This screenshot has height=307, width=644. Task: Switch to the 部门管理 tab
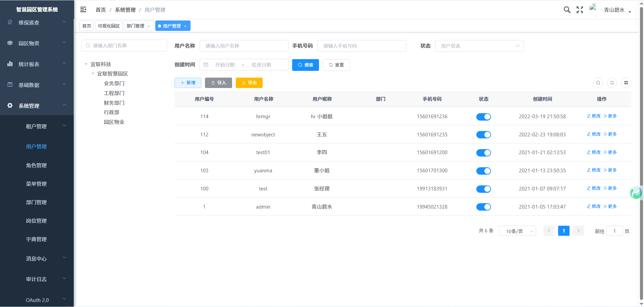coord(136,26)
